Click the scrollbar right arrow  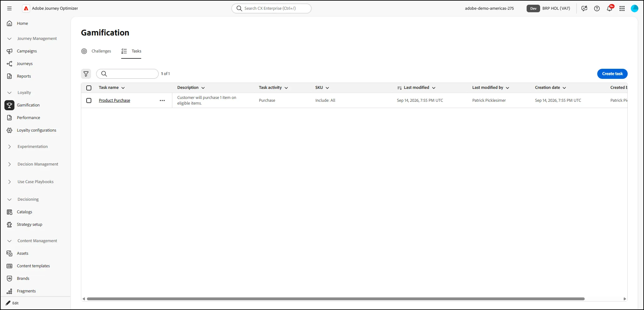[625, 299]
